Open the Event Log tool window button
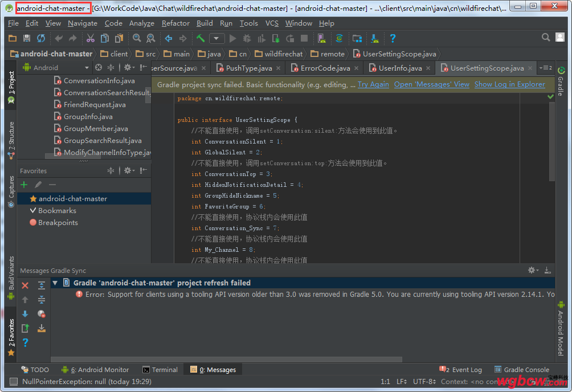 [460, 370]
